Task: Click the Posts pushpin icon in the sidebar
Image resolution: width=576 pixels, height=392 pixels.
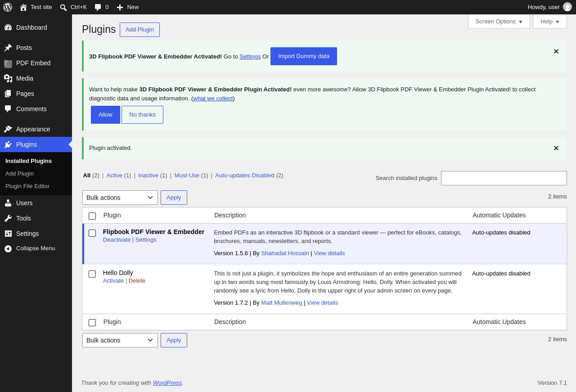Action: coord(8,48)
